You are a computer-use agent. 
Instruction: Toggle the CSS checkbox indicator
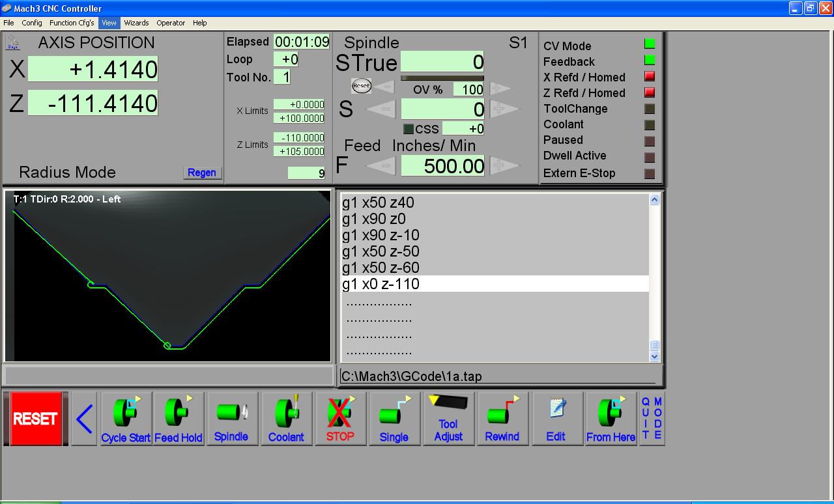click(409, 129)
